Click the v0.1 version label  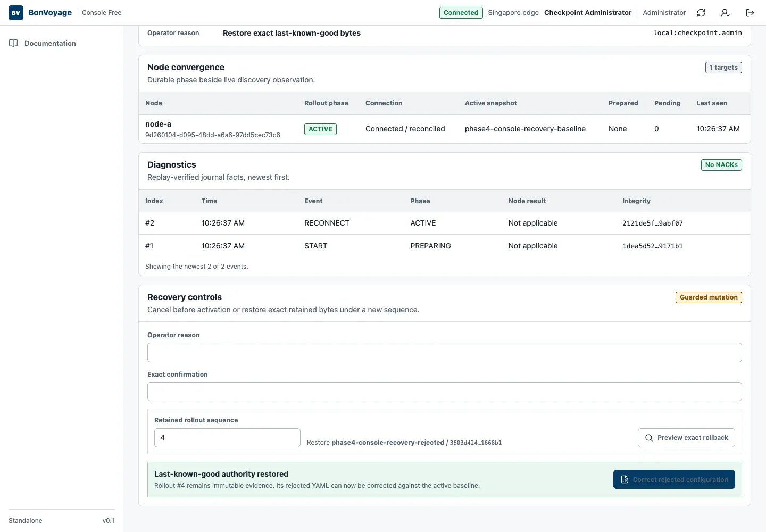(x=109, y=521)
